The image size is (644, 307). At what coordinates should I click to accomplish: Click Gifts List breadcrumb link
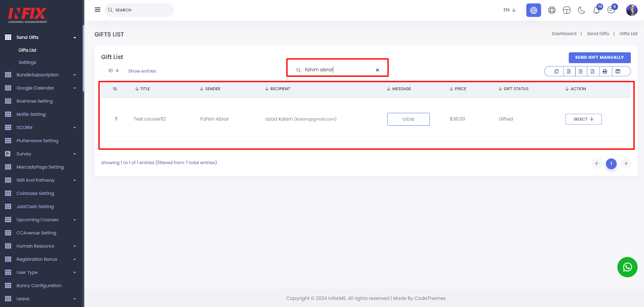[x=628, y=34]
